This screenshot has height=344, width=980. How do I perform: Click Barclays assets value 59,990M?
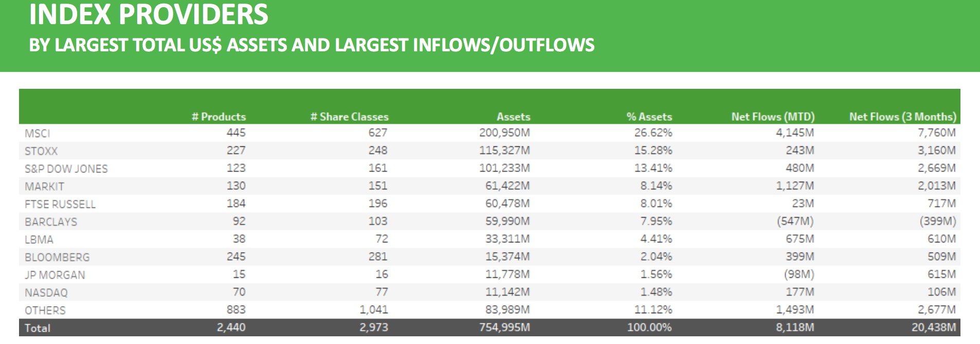[507, 221]
